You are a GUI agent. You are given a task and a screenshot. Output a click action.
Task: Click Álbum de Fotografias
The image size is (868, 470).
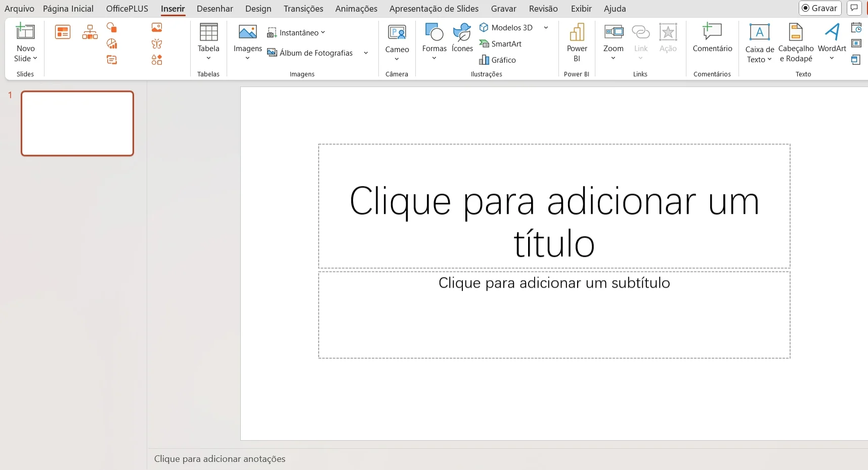[310, 53]
